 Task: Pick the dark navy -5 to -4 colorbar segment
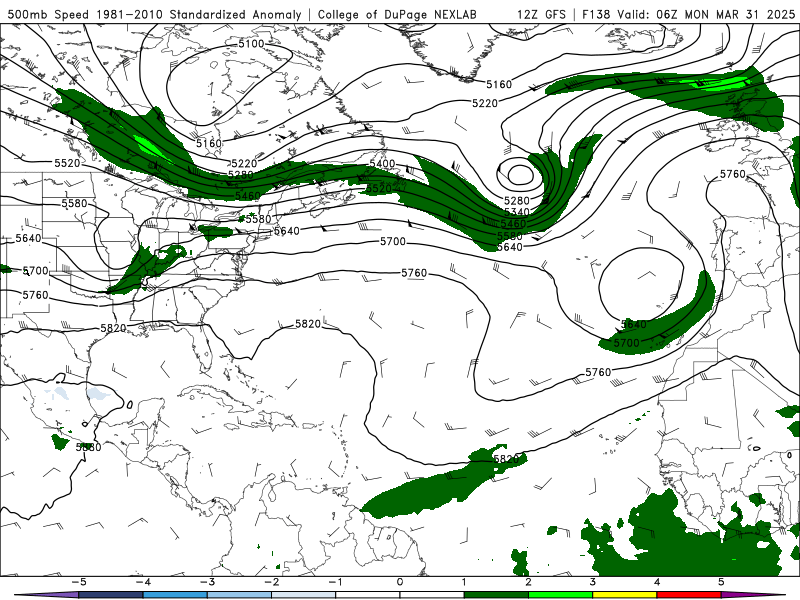point(111,595)
